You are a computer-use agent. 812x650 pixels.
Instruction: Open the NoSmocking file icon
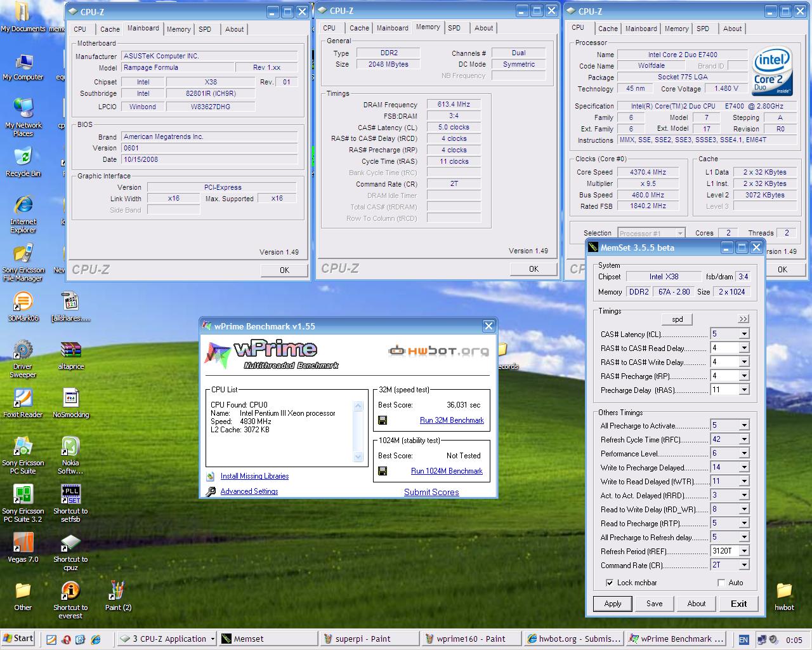[x=71, y=403]
